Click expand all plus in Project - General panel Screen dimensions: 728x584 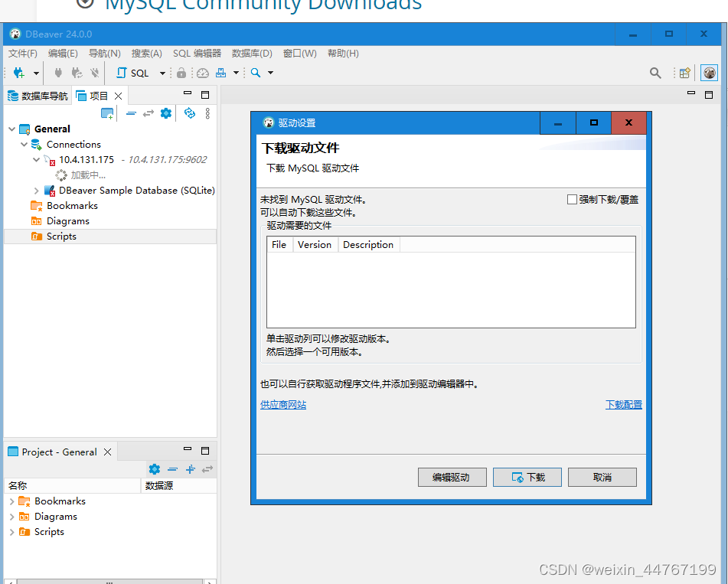click(x=191, y=469)
